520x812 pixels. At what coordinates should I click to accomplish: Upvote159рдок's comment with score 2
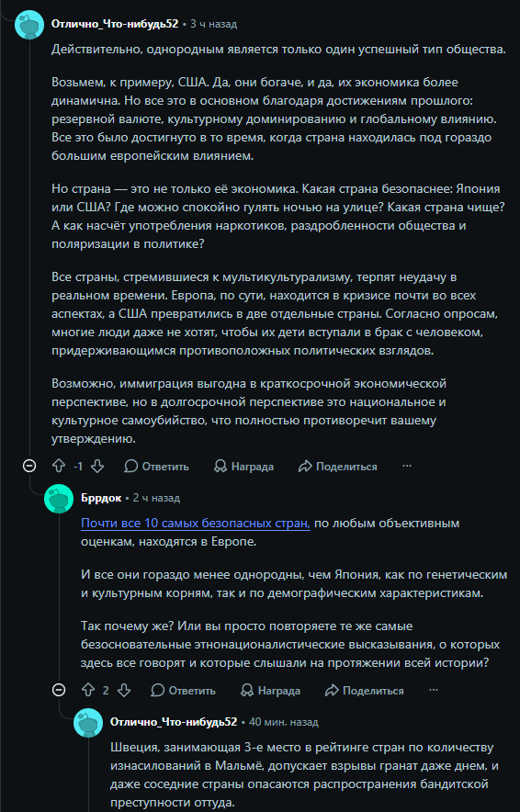(88, 691)
